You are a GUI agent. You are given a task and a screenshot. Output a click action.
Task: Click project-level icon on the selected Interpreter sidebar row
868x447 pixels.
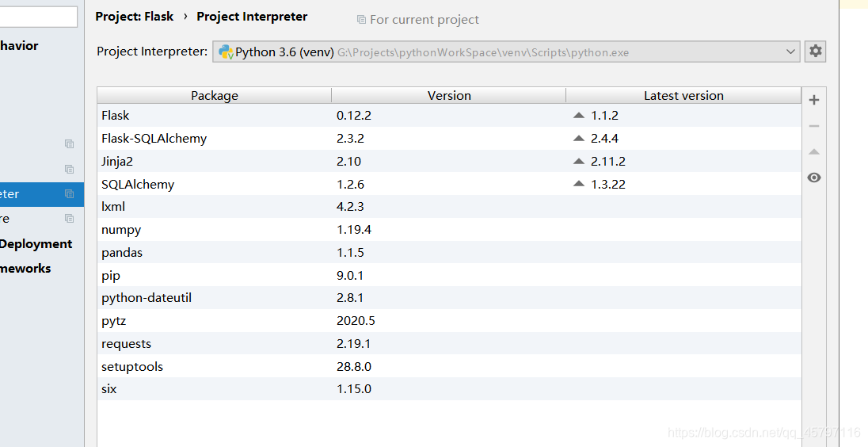(69, 194)
